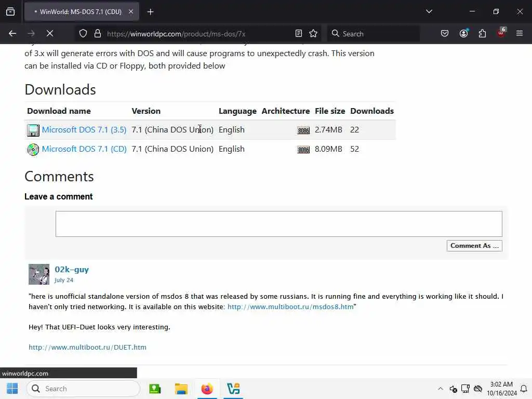Click inside the Leave a comment text box

pos(279,224)
